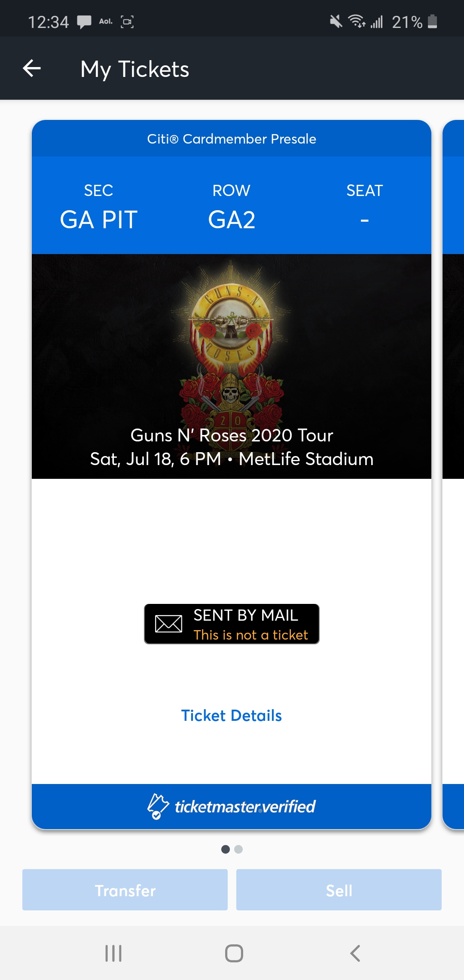
Task: Tap the Citi Cardmember Presale banner
Action: coord(232,139)
